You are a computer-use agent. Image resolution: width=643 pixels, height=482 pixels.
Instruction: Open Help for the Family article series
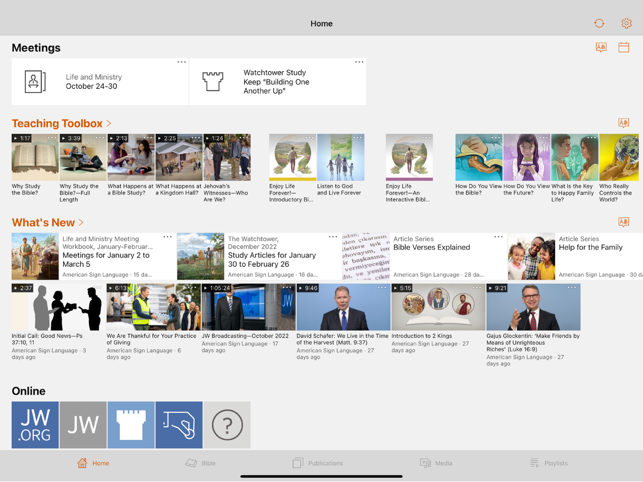pyautogui.click(x=575, y=256)
